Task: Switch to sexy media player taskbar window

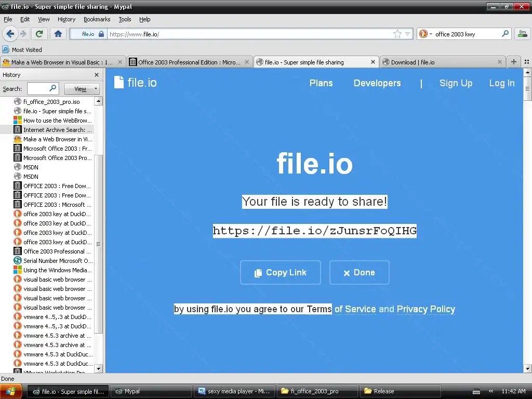Action: coord(235,391)
